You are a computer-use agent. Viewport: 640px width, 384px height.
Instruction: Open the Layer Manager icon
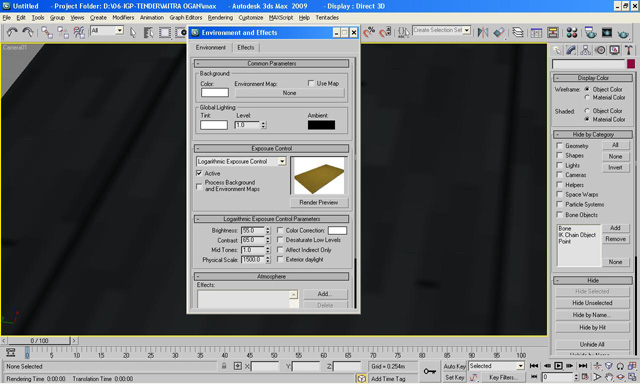pyautogui.click(x=518, y=32)
